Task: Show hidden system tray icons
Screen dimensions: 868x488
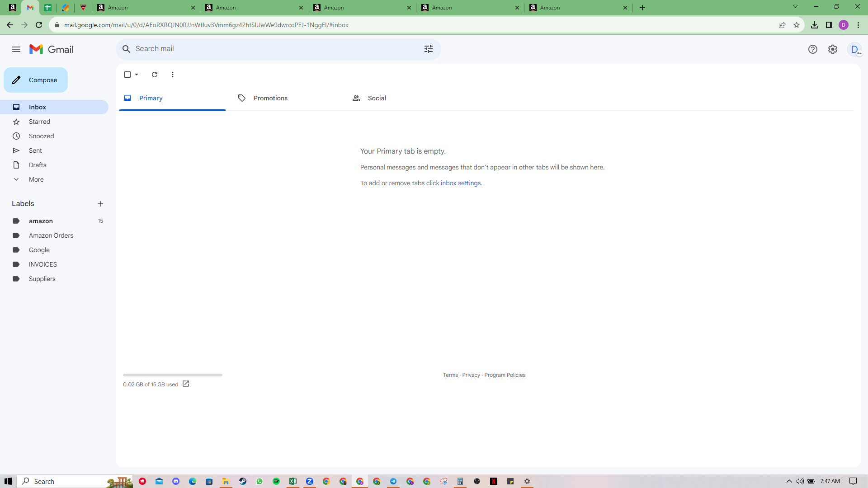Action: [789, 481]
